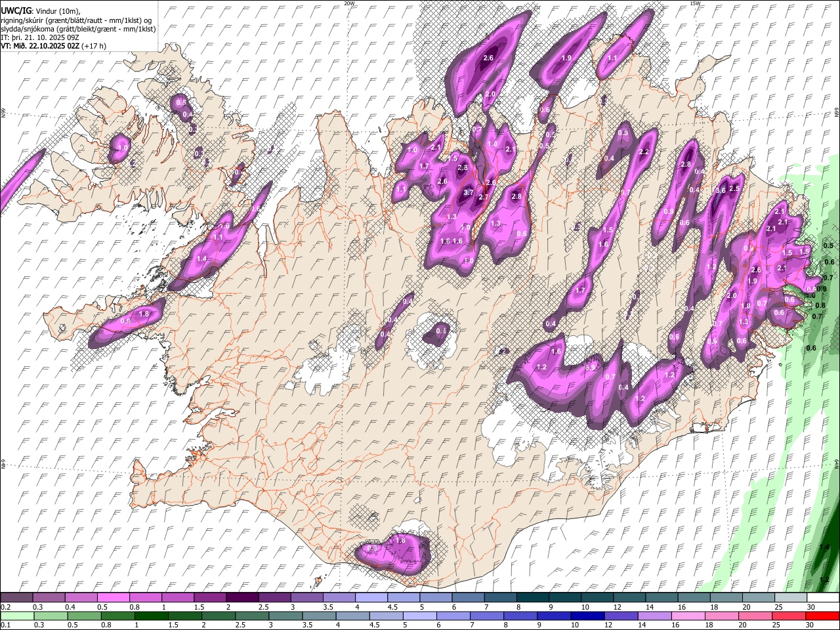Image resolution: width=840 pixels, height=630 pixels.
Task: Click the '3.6' precipitation value in east Iceland
Action: click(721, 190)
